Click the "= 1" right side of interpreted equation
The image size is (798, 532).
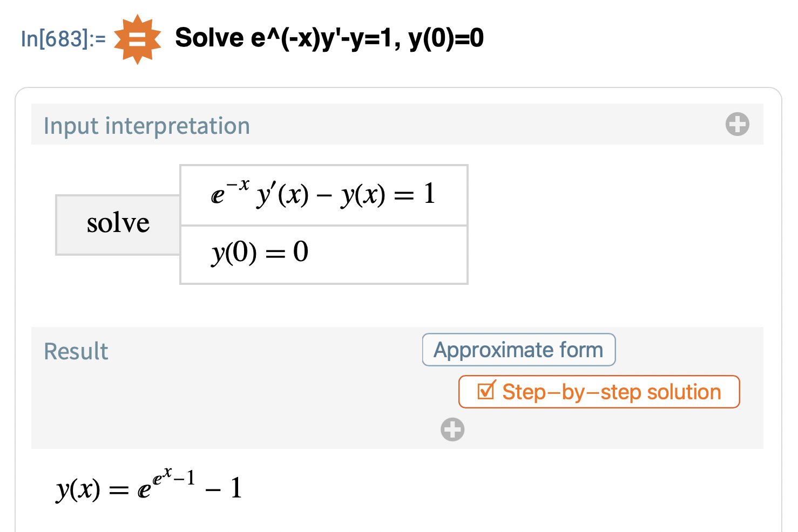click(x=415, y=195)
